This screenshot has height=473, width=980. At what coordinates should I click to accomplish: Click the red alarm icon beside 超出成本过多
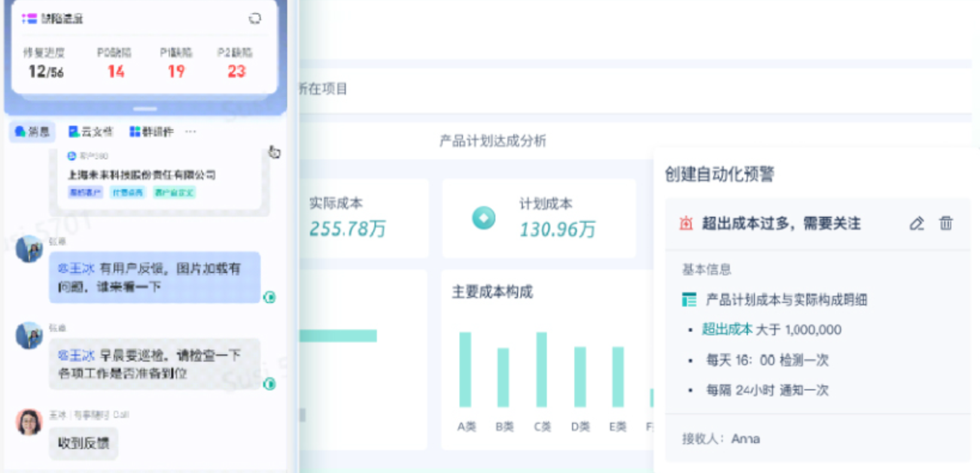pos(686,223)
